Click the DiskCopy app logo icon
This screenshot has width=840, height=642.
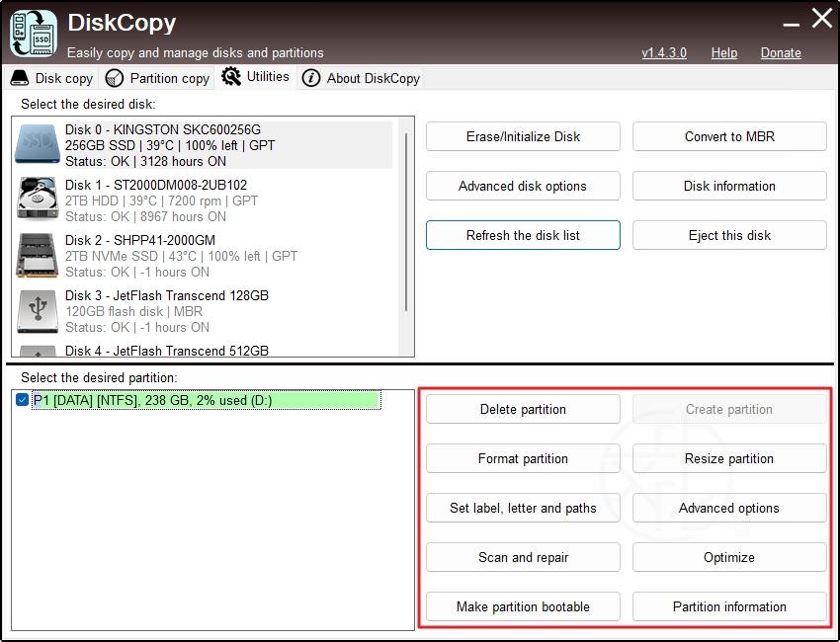tap(34, 33)
